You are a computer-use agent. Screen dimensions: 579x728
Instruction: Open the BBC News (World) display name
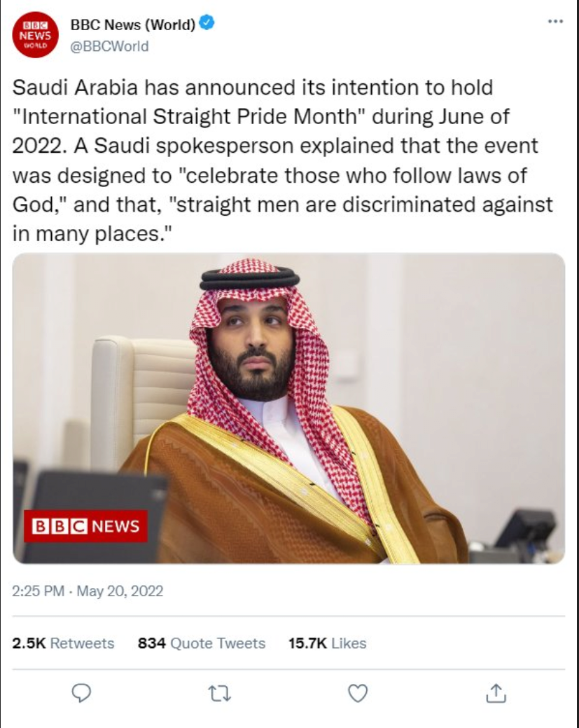click(x=133, y=25)
